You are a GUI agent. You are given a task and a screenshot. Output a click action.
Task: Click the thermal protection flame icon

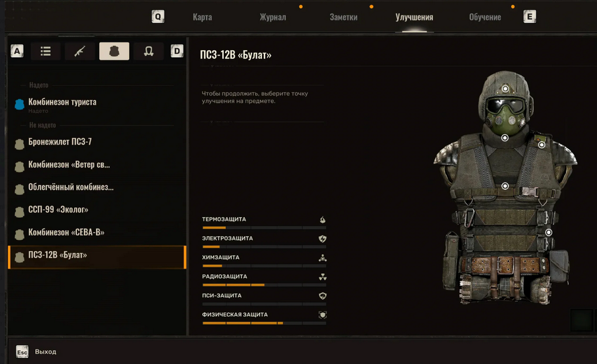322,220
